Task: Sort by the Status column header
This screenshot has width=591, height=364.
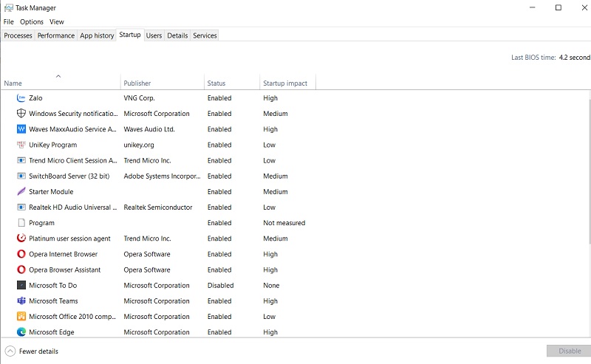Action: [x=232, y=83]
